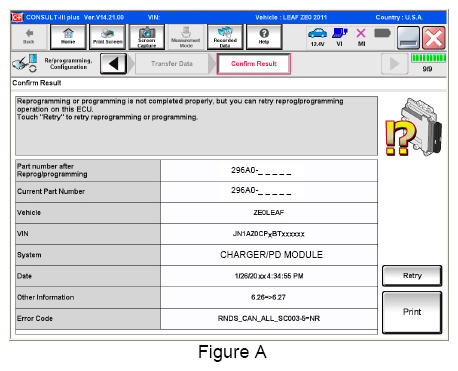
Task: Click the date value '1/26/20xx 4:34:55 PM'
Action: [269, 276]
